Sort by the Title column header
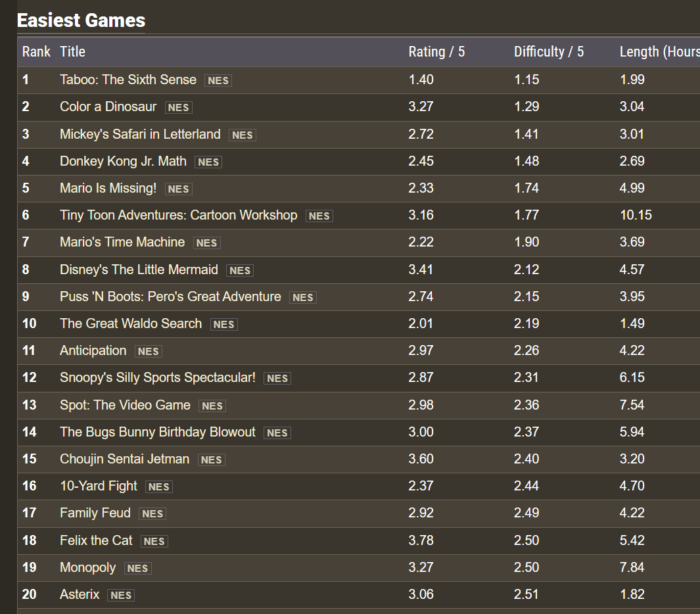 (x=72, y=51)
